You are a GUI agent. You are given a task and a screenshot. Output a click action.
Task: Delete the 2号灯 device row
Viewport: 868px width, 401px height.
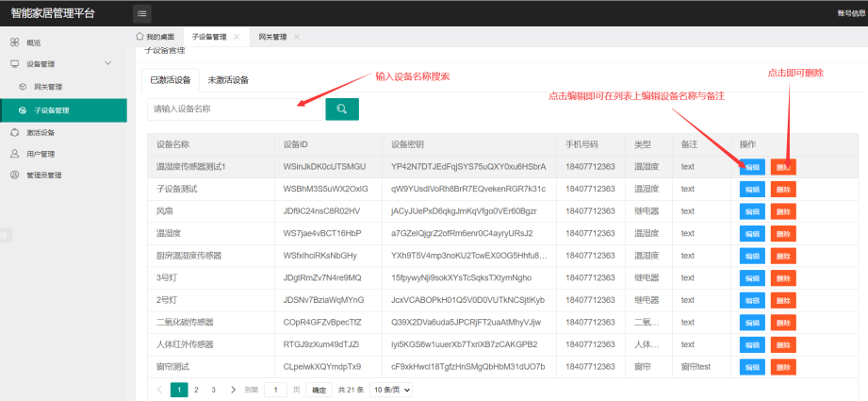[783, 300]
